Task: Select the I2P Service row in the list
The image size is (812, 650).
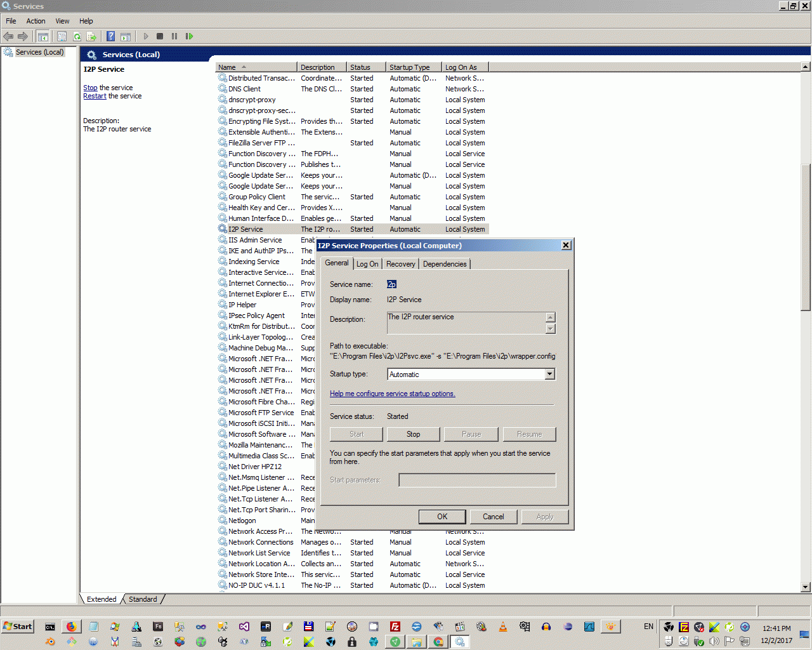Action: 353,229
